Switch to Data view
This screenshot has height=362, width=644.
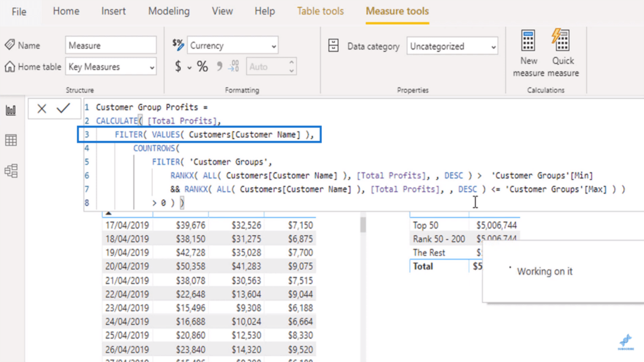(11, 140)
